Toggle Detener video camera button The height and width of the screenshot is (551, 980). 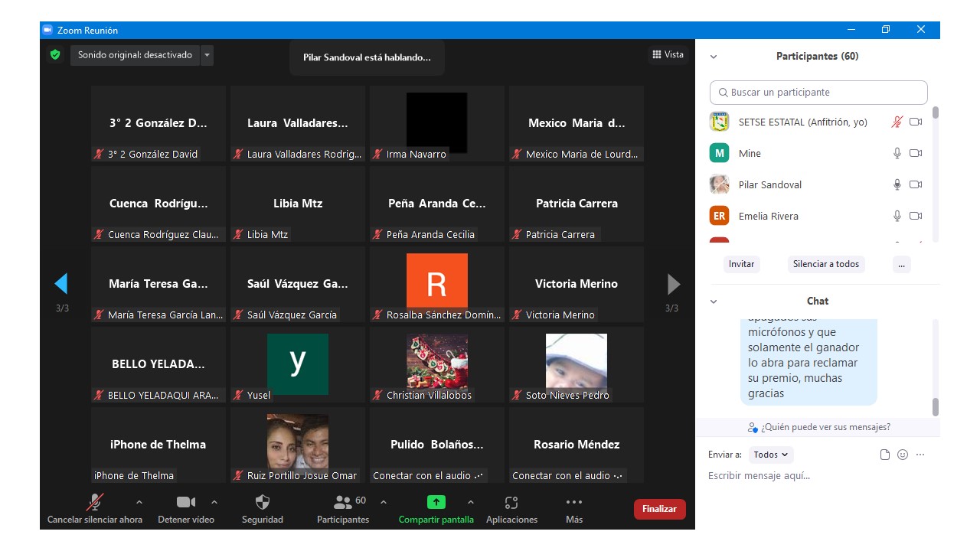coord(186,508)
